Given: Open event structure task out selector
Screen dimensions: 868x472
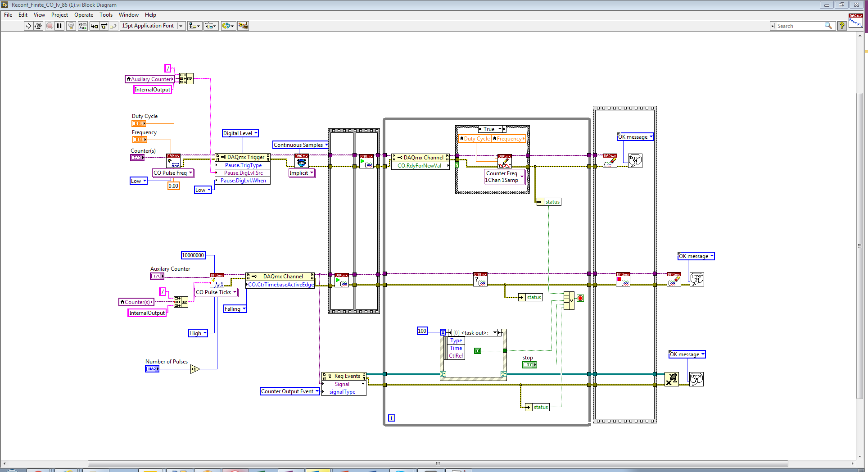Looking at the screenshot, I should (x=475, y=333).
